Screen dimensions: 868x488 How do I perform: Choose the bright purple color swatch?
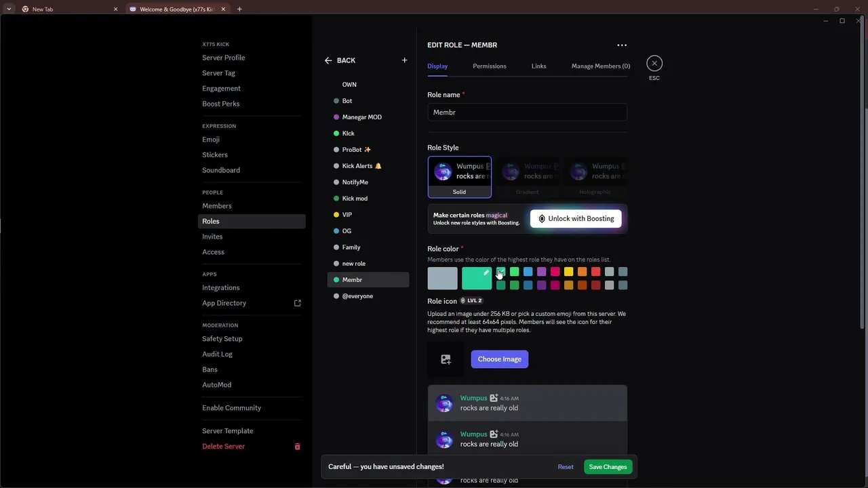point(541,272)
